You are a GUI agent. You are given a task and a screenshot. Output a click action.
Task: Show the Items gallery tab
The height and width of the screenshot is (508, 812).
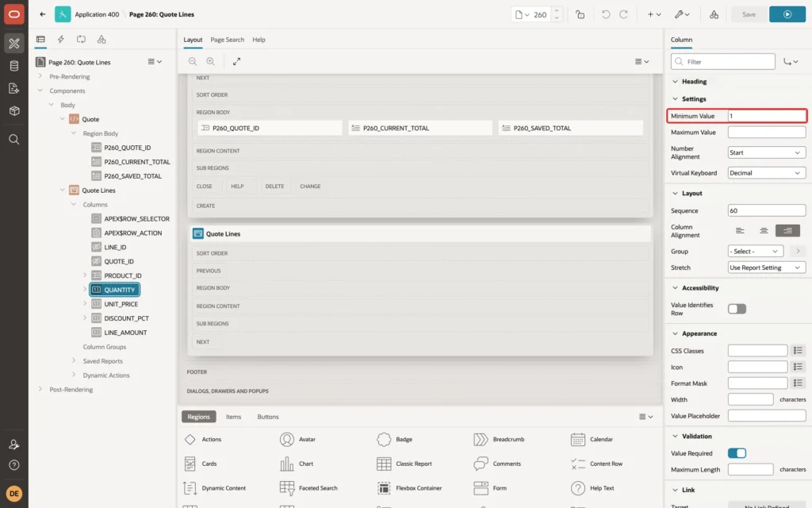tap(233, 417)
